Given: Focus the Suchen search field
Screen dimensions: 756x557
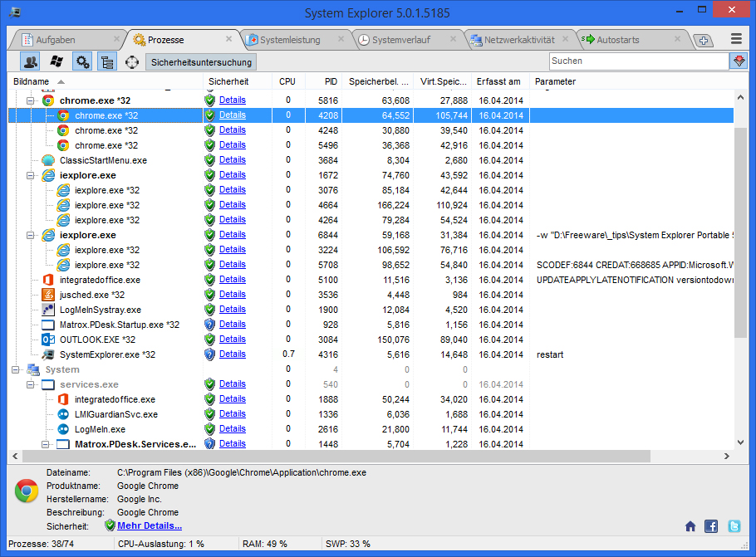Looking at the screenshot, I should click(638, 61).
